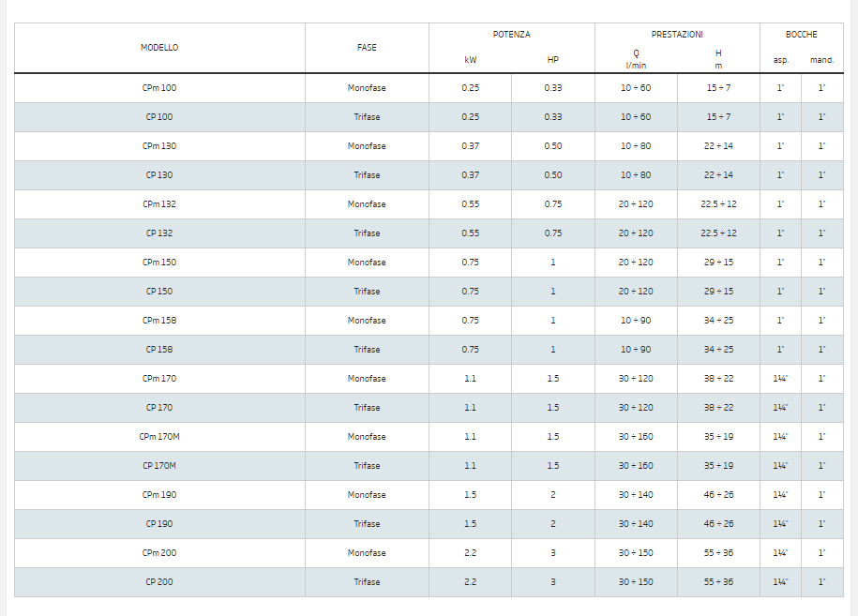The width and height of the screenshot is (858, 616).
Task: Click the CP 150 model name
Action: click(159, 292)
